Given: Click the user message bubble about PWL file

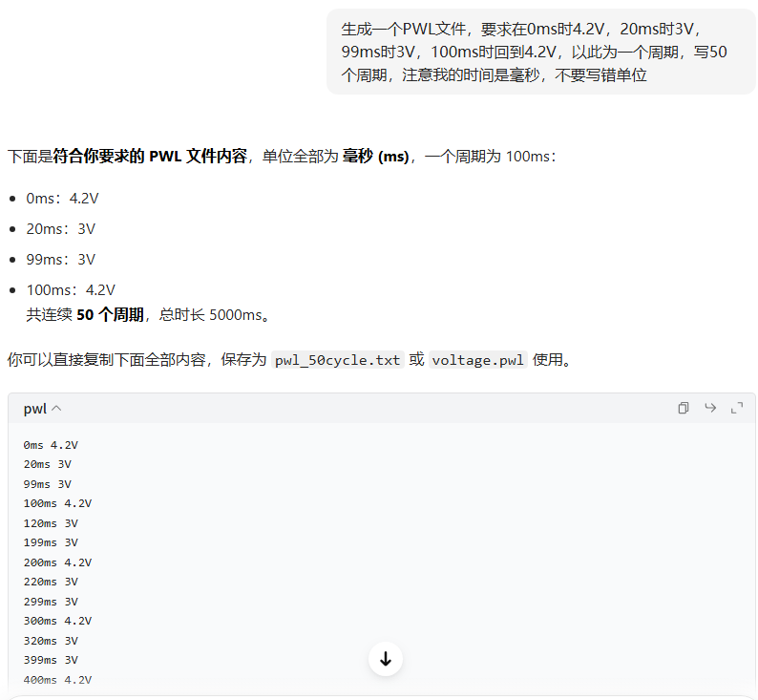Looking at the screenshot, I should click(541, 52).
